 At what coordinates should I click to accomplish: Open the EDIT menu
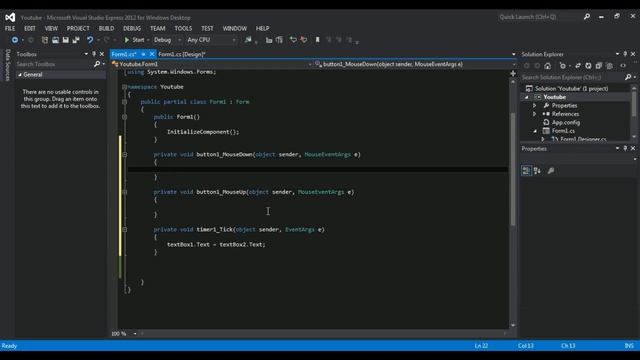30,29
